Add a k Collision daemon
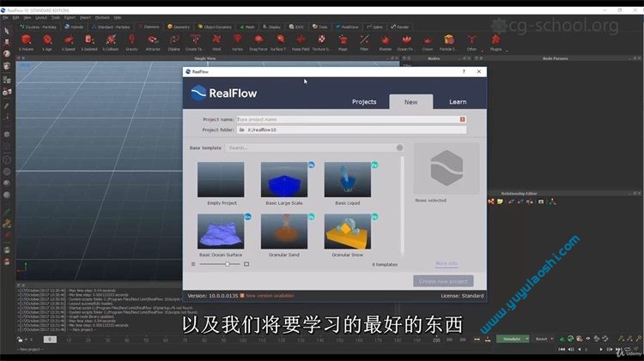The height and width of the screenshot is (361, 644). pos(111,42)
